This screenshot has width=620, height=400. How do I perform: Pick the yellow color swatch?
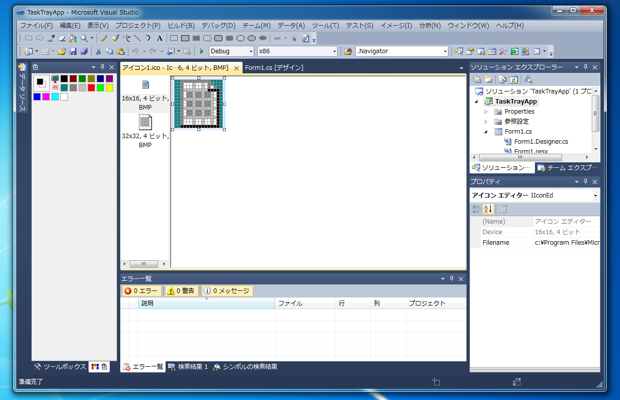[x=110, y=88]
